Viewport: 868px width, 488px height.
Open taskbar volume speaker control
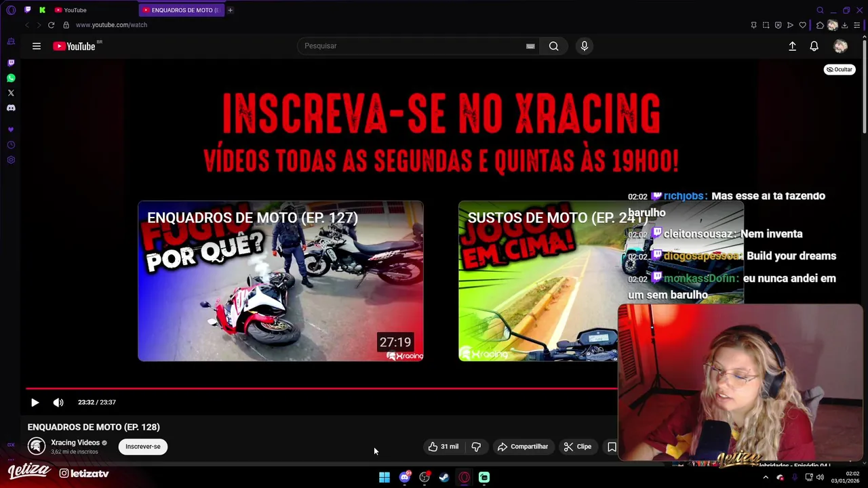tap(820, 477)
